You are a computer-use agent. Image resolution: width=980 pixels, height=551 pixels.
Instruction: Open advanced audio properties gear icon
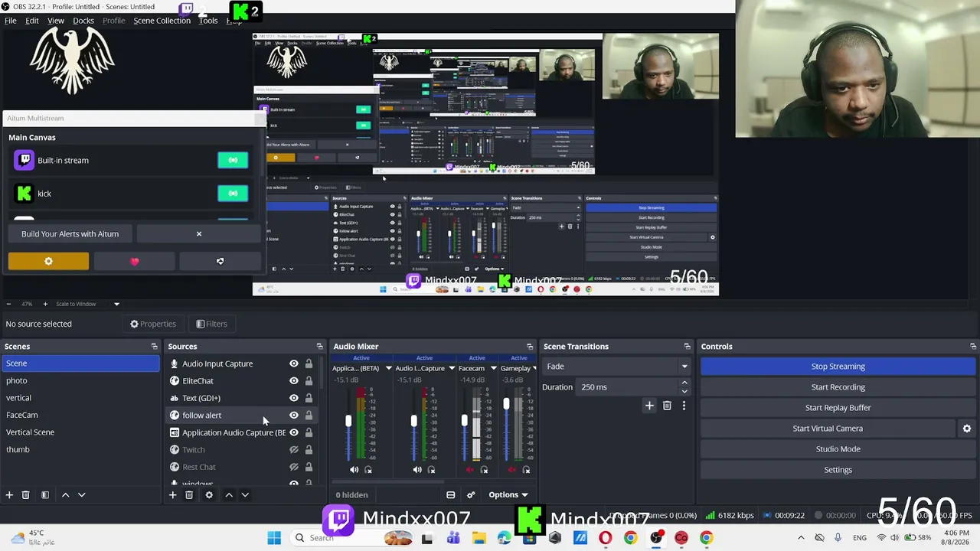pos(471,495)
